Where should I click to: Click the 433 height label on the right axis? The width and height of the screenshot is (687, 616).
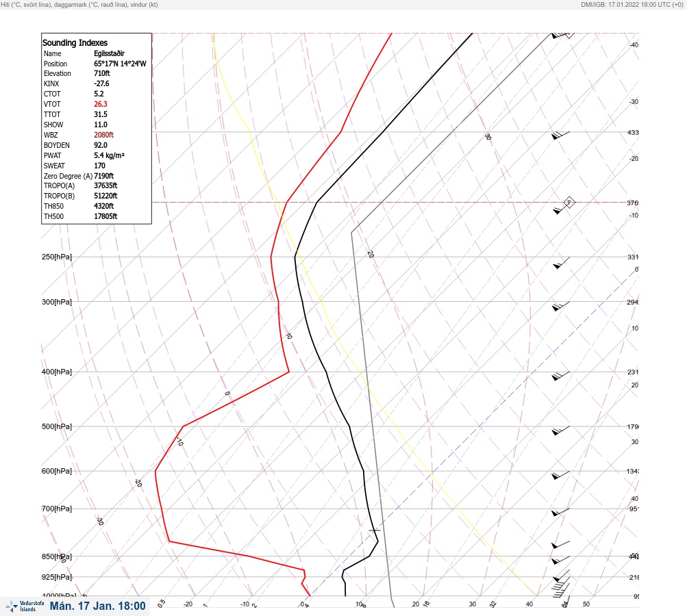tap(633, 132)
